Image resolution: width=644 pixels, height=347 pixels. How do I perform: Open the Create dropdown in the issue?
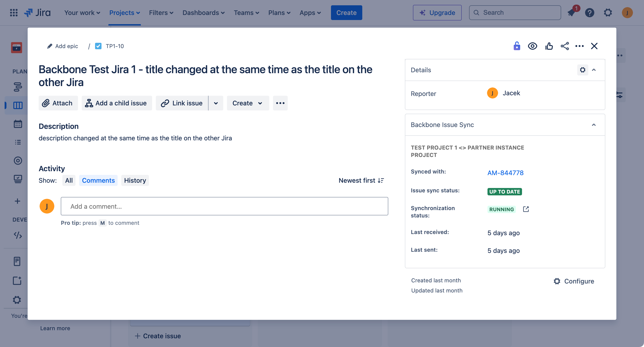pos(248,103)
